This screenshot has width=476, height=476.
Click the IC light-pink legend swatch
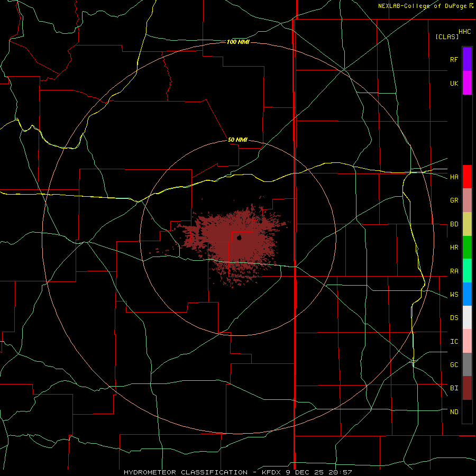click(x=467, y=341)
